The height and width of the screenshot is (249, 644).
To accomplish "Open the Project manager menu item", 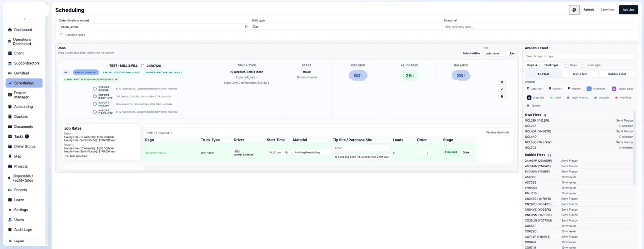I will tap(25, 95).
